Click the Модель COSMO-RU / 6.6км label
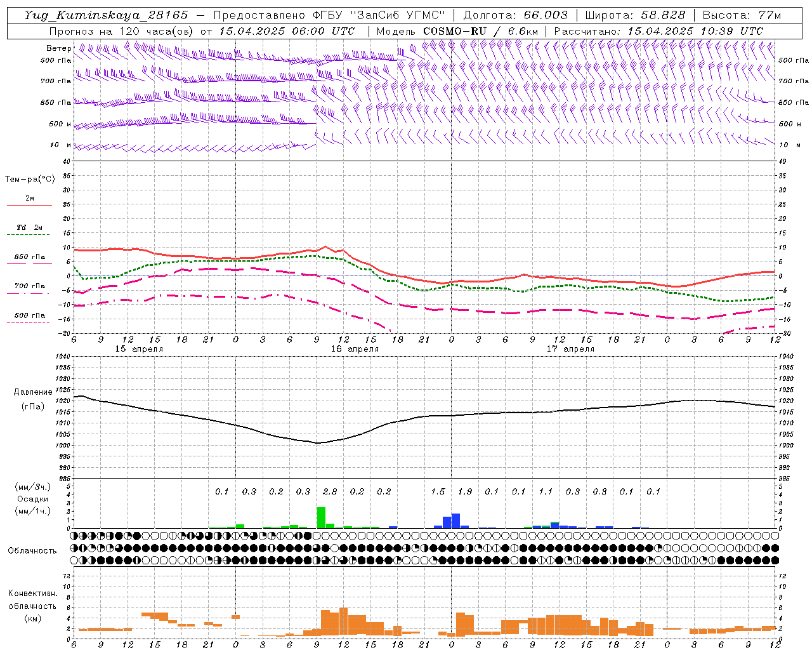 [457, 31]
